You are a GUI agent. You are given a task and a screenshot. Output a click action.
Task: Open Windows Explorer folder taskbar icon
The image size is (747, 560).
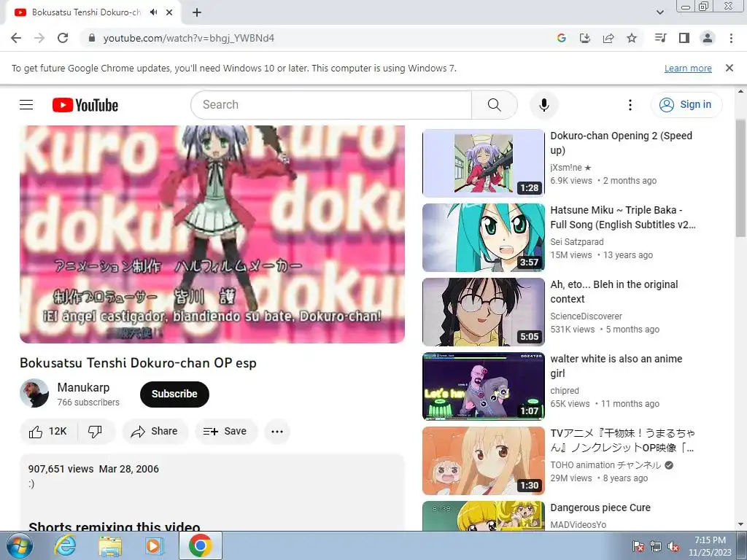click(110, 545)
